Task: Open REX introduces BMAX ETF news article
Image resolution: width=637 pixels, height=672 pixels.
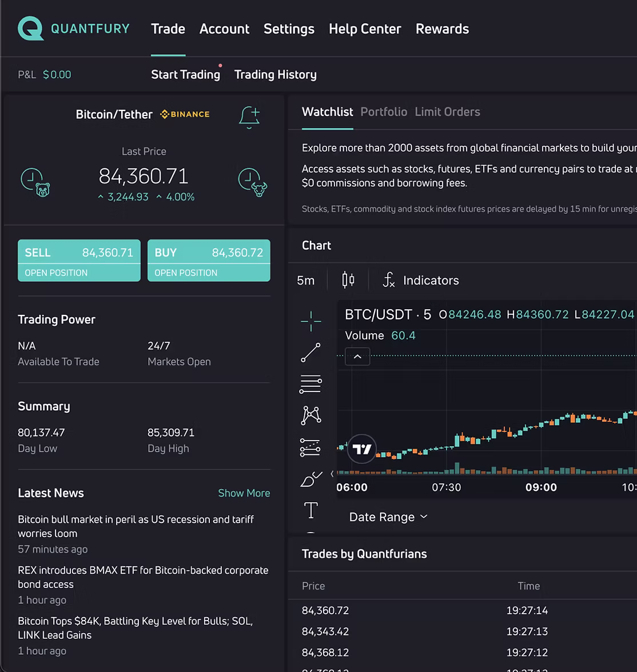Action: [x=144, y=577]
